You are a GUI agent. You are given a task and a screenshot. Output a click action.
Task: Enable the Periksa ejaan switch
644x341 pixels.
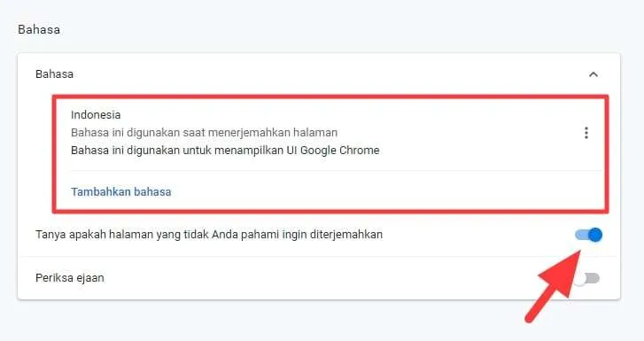[587, 278]
